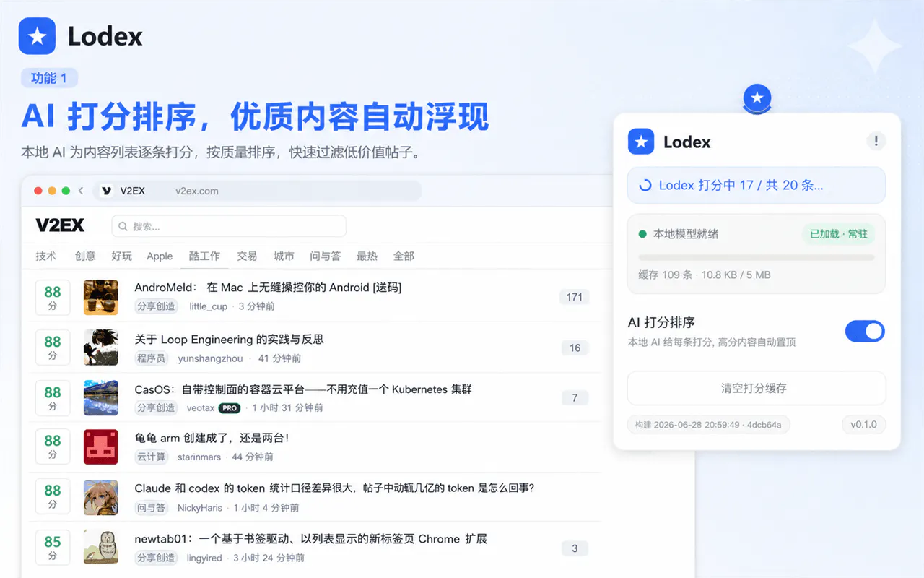Click the 云计算 node tag

click(151, 457)
